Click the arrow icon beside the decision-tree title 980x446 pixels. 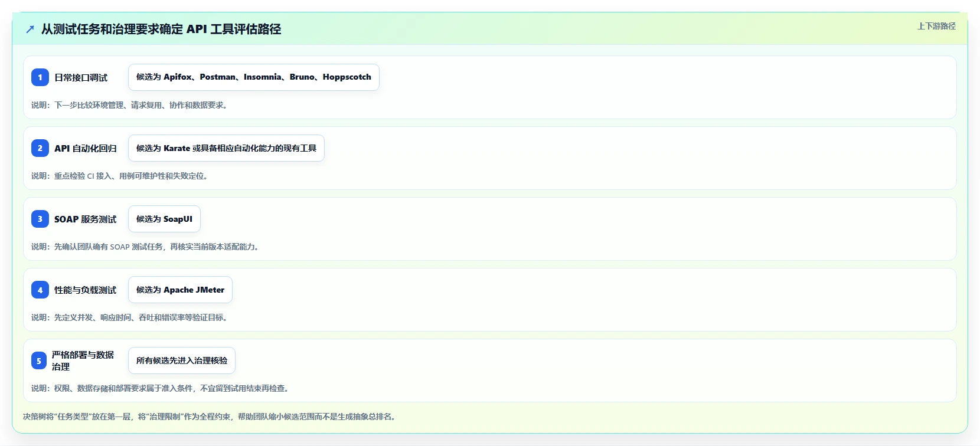[30, 29]
